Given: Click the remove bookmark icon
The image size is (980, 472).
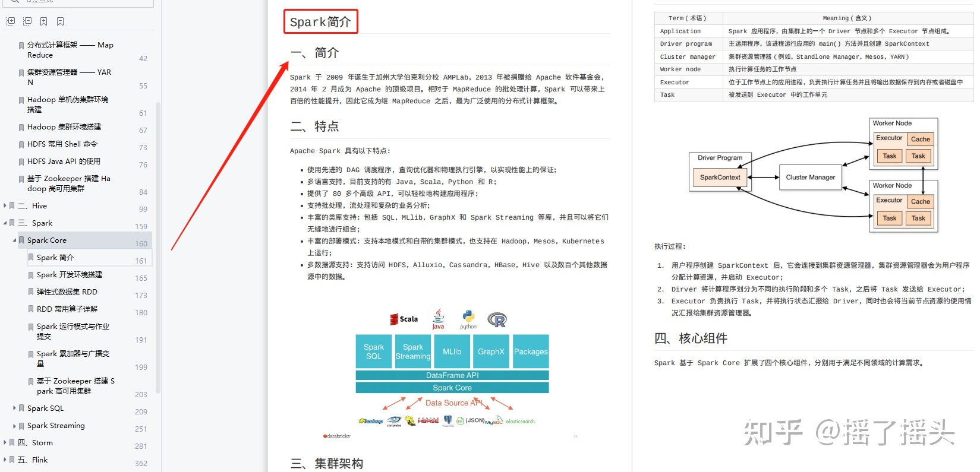Looking at the screenshot, I should point(60,21).
